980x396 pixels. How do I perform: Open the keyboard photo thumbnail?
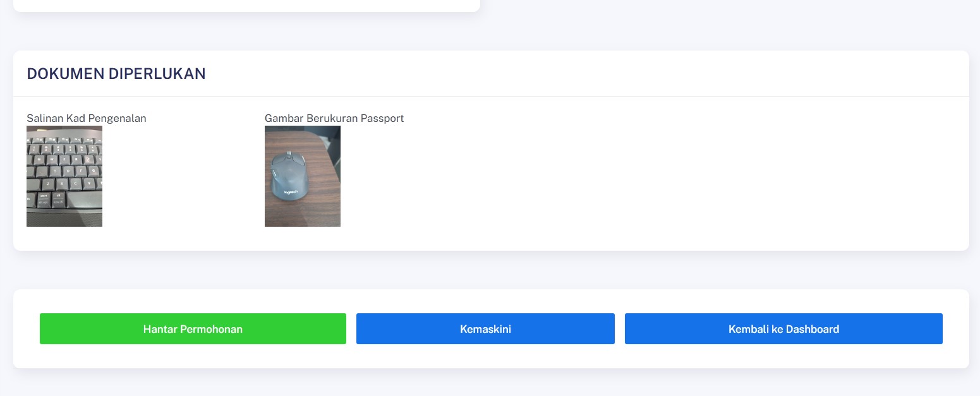(x=64, y=176)
